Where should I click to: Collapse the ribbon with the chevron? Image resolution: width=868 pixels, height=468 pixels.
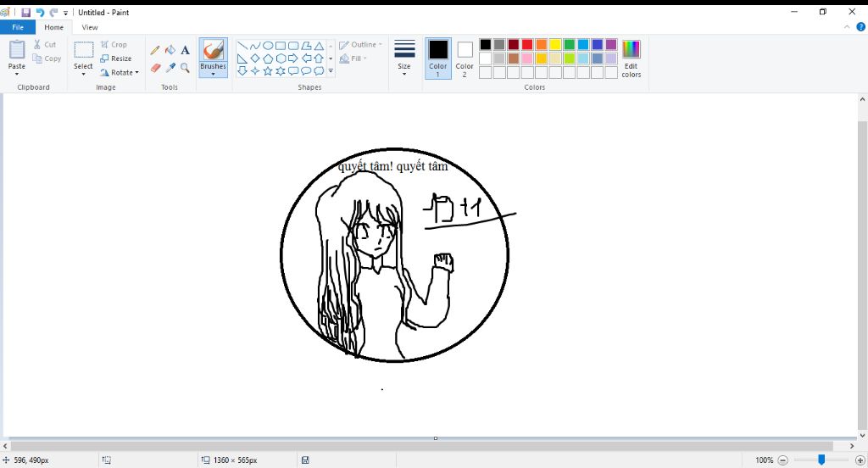(x=847, y=26)
